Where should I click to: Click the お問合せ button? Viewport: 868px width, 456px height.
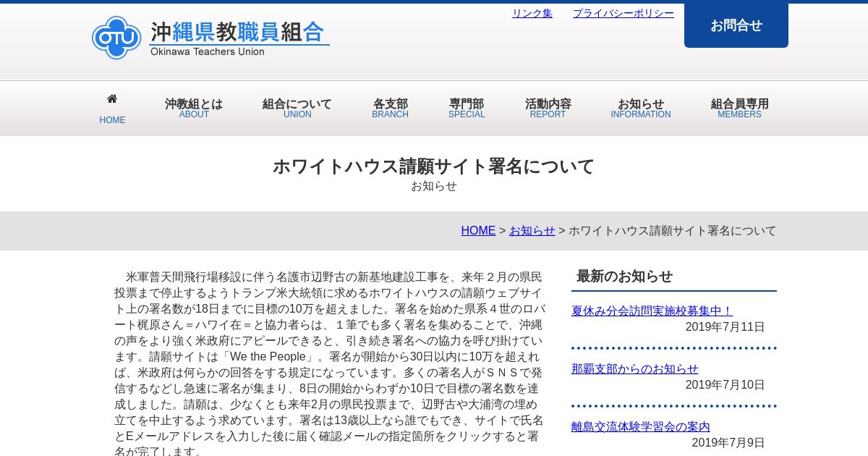coord(736,25)
